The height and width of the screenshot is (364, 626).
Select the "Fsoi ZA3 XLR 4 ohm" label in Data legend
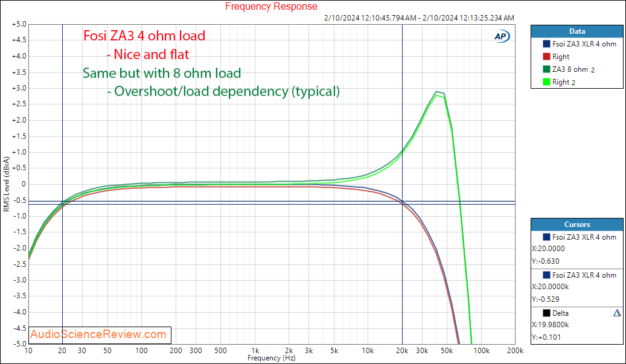pos(584,44)
